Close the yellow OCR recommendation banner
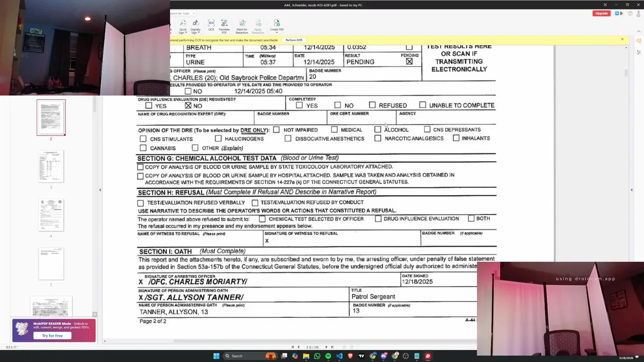This screenshot has width=644, height=362. coord(622,39)
